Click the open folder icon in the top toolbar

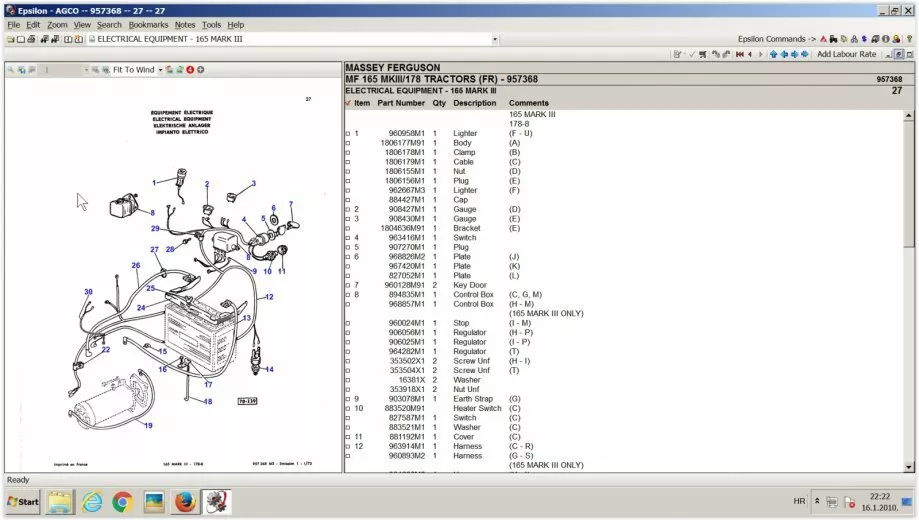(x=11, y=39)
